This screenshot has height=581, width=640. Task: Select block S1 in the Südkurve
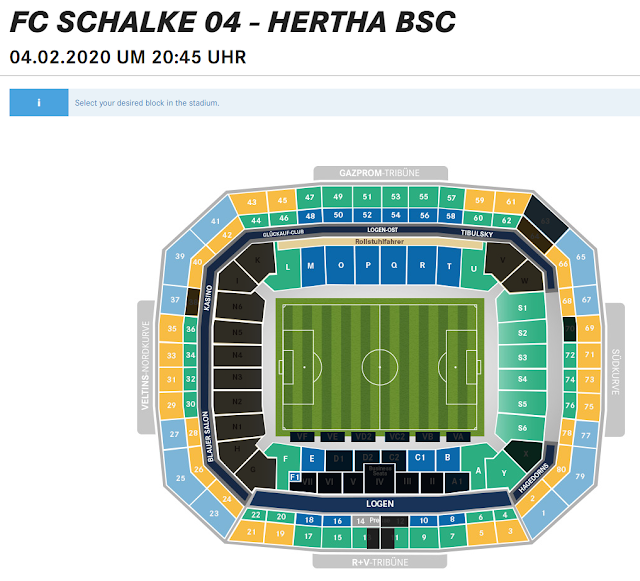(x=522, y=307)
